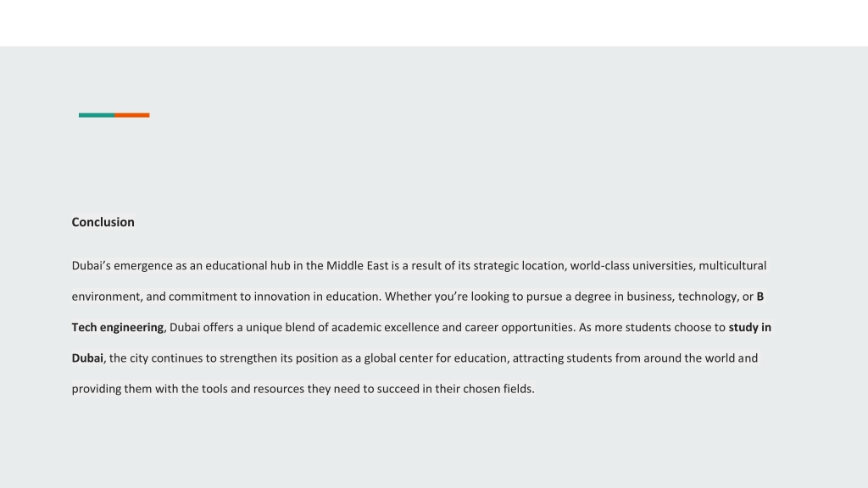Click the bold word "Dubai" starting fourth line
The width and height of the screenshot is (868, 488).
[x=87, y=358]
